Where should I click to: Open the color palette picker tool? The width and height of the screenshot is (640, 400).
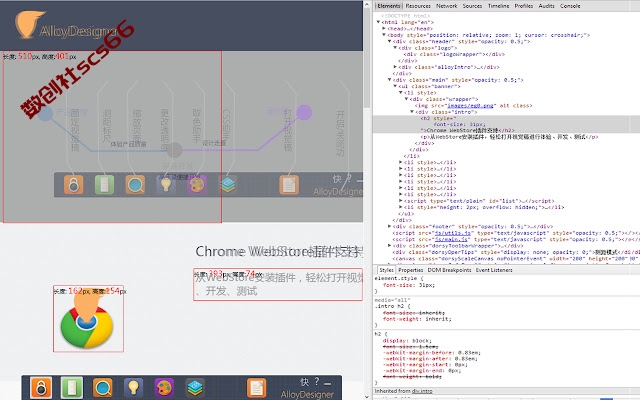[164, 387]
